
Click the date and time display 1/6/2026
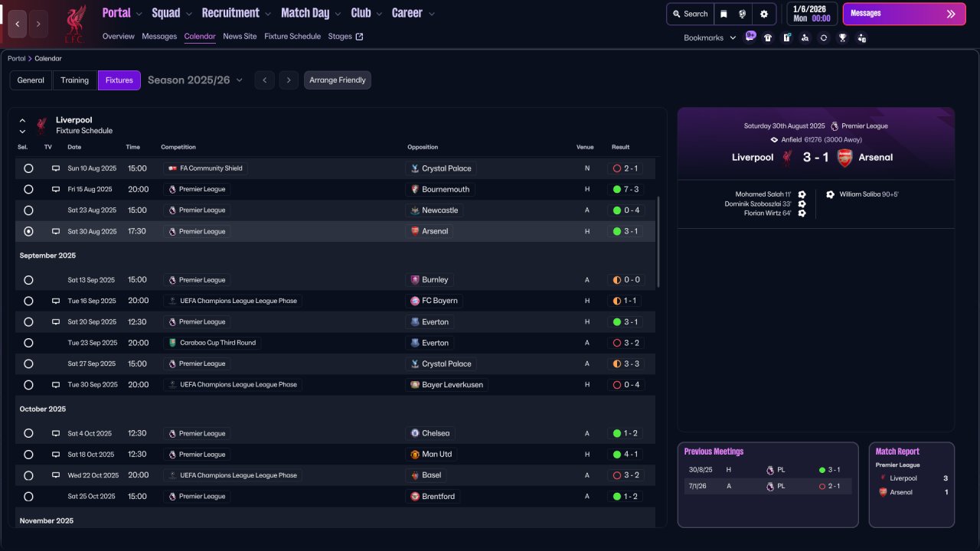point(811,14)
